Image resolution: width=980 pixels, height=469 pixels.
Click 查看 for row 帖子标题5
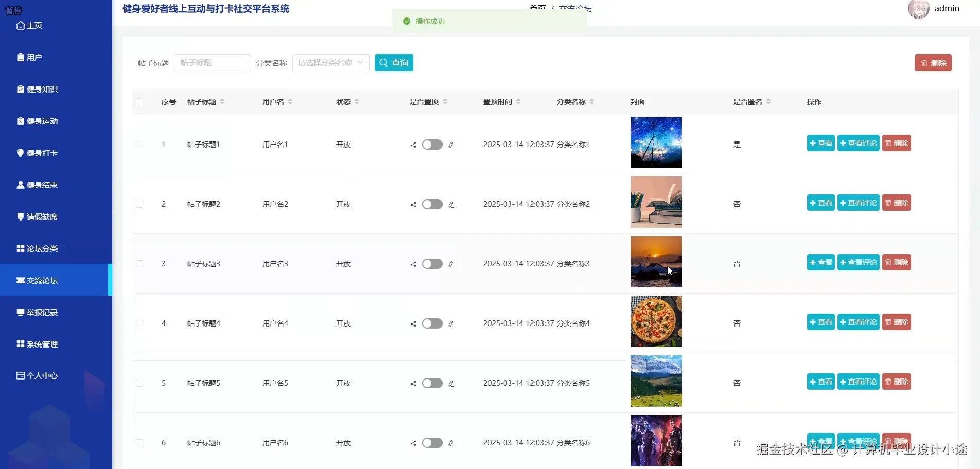[820, 382]
